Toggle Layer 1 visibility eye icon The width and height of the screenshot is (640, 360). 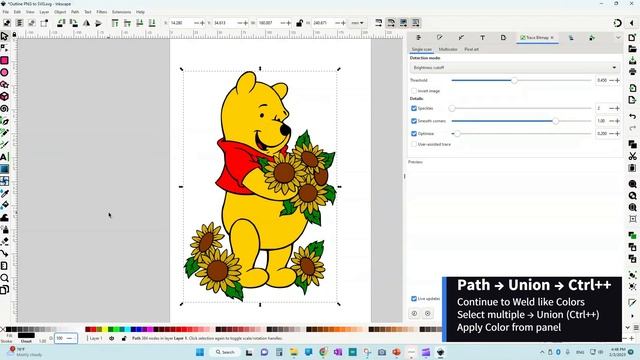coord(111,338)
